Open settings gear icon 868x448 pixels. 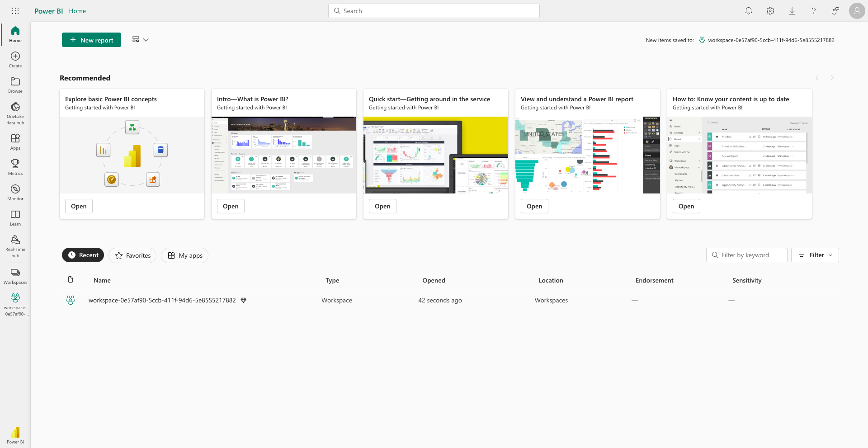[x=770, y=11]
